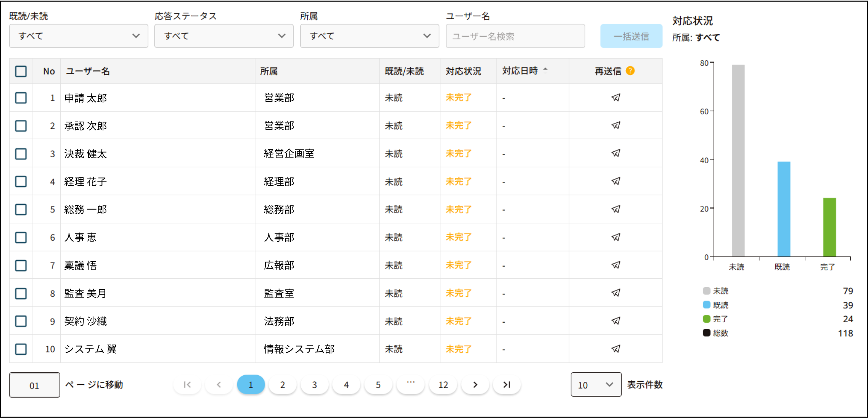Screen dimensions: 868x418
Task: Click resend icon for 申請 太郎
Action: coord(616,98)
